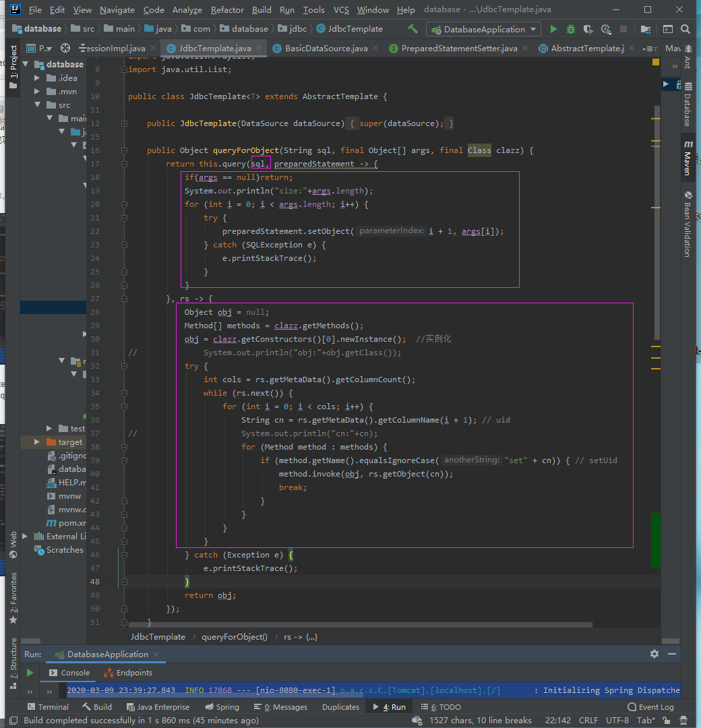
Task: Expand the target folder
Action: [37, 442]
